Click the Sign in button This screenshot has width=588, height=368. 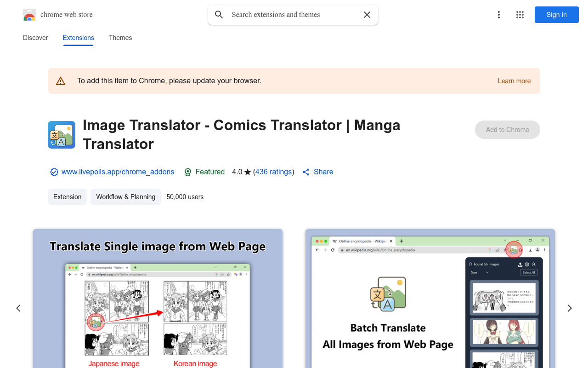[x=557, y=15]
